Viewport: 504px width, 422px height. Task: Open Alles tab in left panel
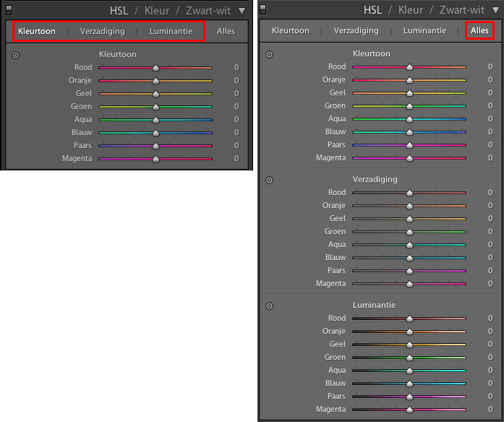click(x=226, y=31)
